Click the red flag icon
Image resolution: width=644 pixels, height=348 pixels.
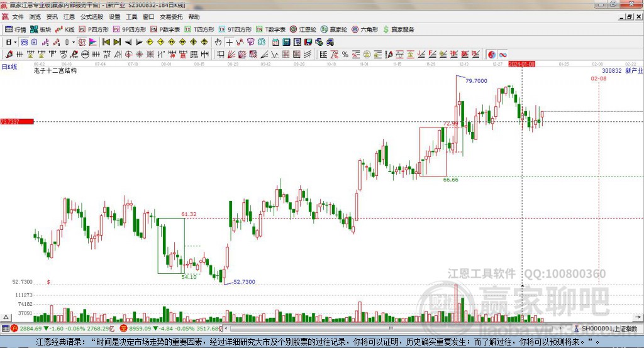[x=93, y=42]
